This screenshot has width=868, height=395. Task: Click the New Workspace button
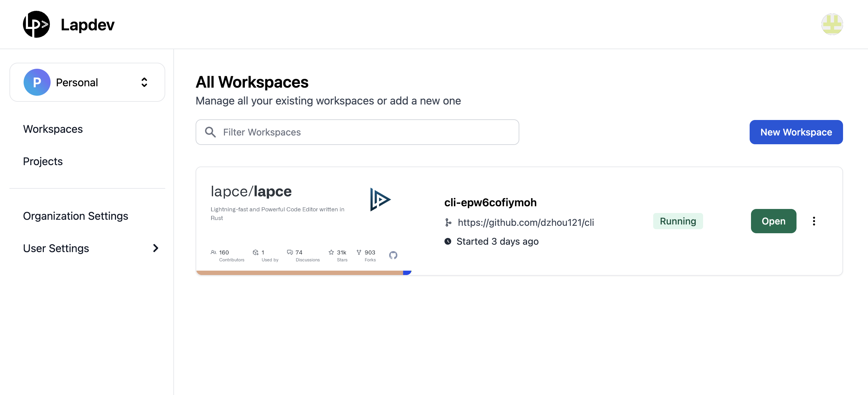click(x=796, y=132)
